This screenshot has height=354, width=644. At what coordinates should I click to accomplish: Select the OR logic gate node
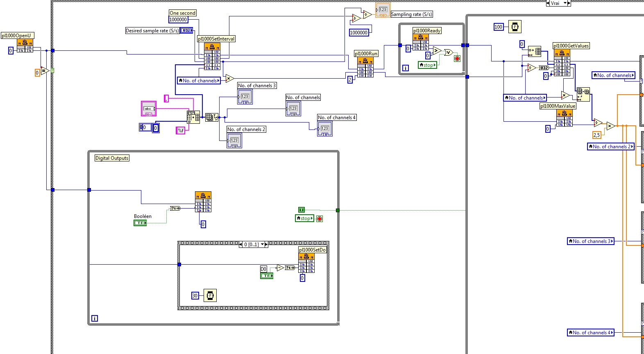448,52
